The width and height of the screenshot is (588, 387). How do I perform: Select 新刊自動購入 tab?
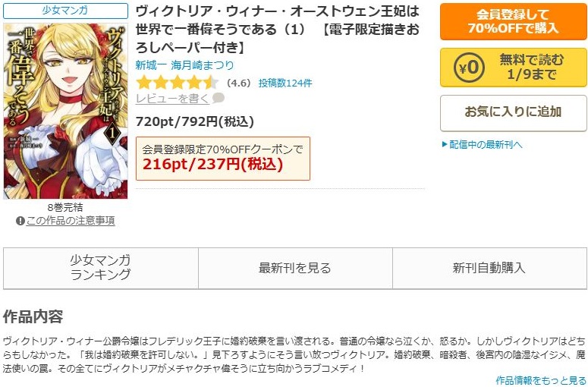489,268
